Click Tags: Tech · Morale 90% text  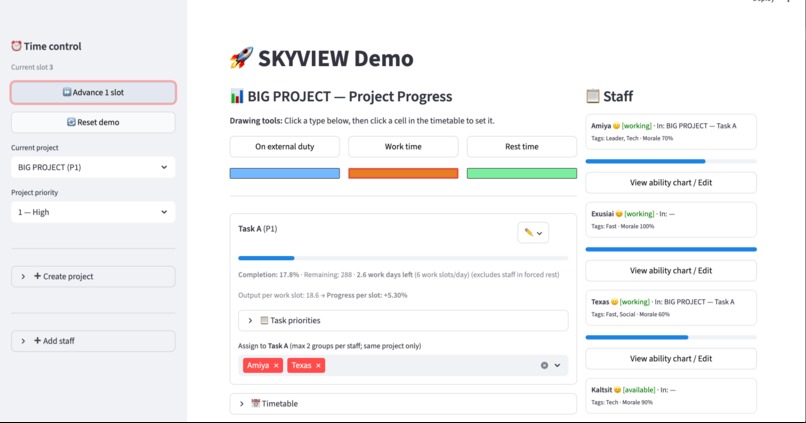[621, 402]
